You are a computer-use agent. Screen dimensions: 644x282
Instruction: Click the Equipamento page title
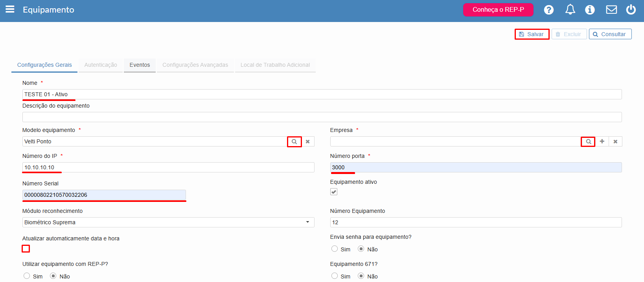[48, 10]
